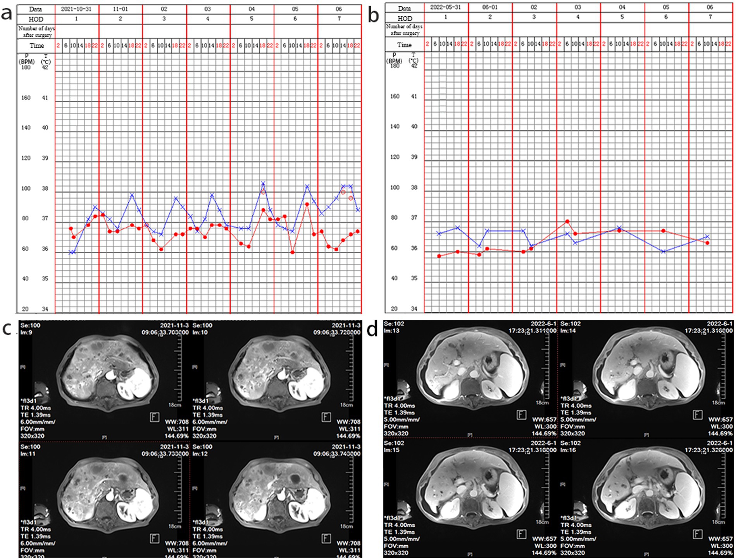Viewport: 736px width, 560px height.
Task: Click the 'TR 4.00ms' text in image Im:11
Action: (x=35, y=529)
